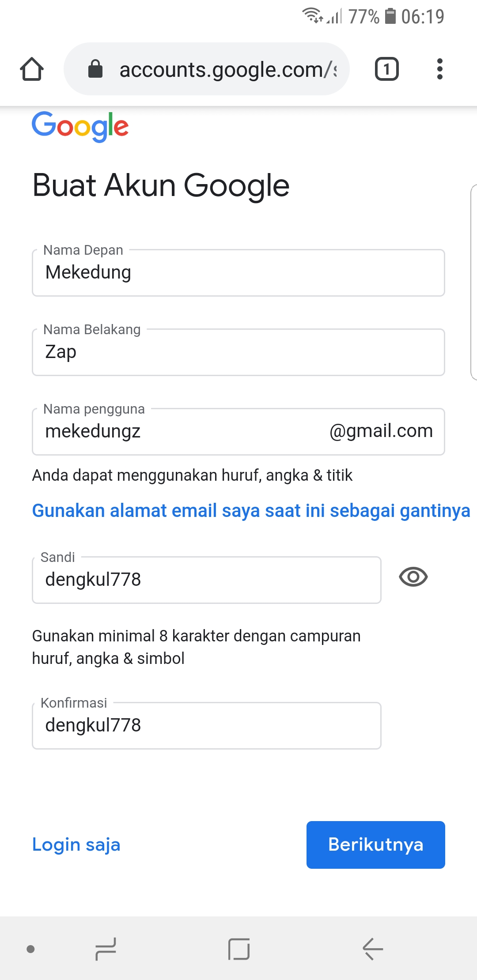
Task: Tap the Wi-Fi status icon
Action: 312,16
